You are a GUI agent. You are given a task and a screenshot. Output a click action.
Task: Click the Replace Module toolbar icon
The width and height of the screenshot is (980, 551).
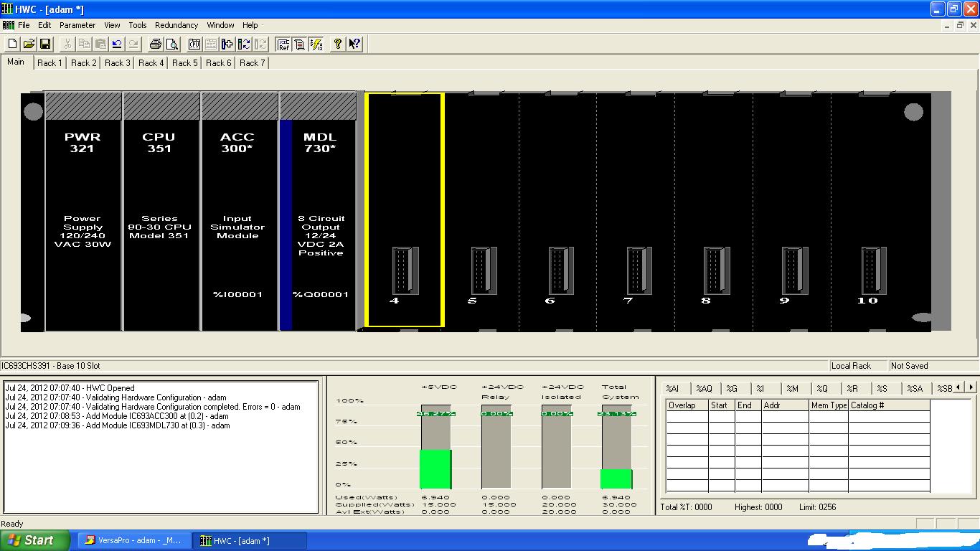tap(244, 44)
